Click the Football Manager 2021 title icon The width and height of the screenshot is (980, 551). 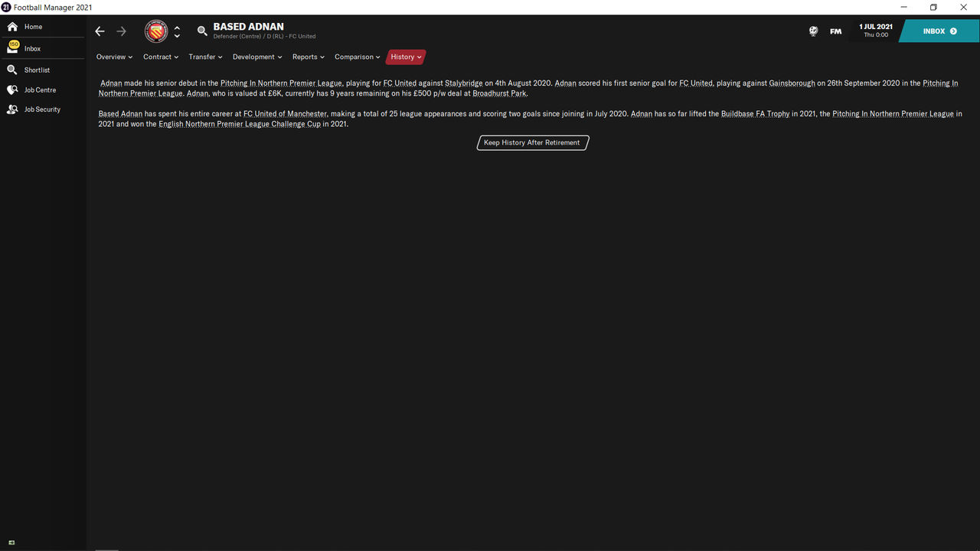coord(6,7)
